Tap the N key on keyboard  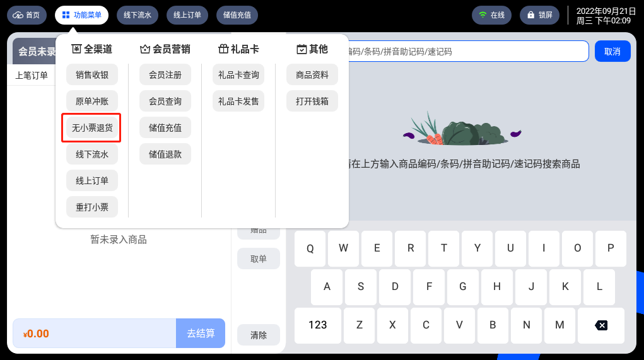pos(527,325)
